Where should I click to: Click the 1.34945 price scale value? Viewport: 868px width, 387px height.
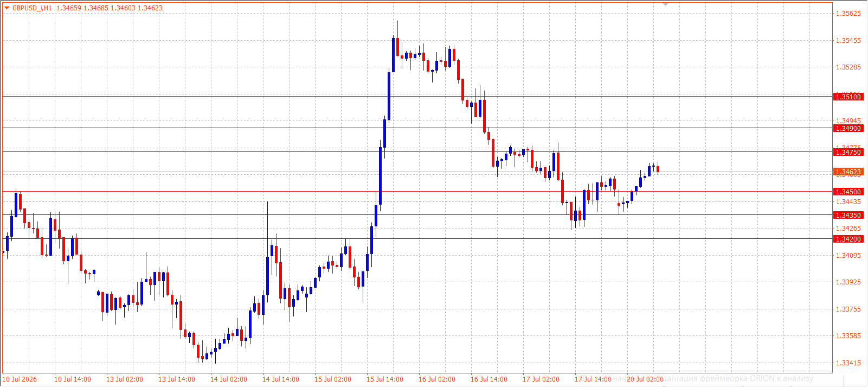tap(848, 121)
